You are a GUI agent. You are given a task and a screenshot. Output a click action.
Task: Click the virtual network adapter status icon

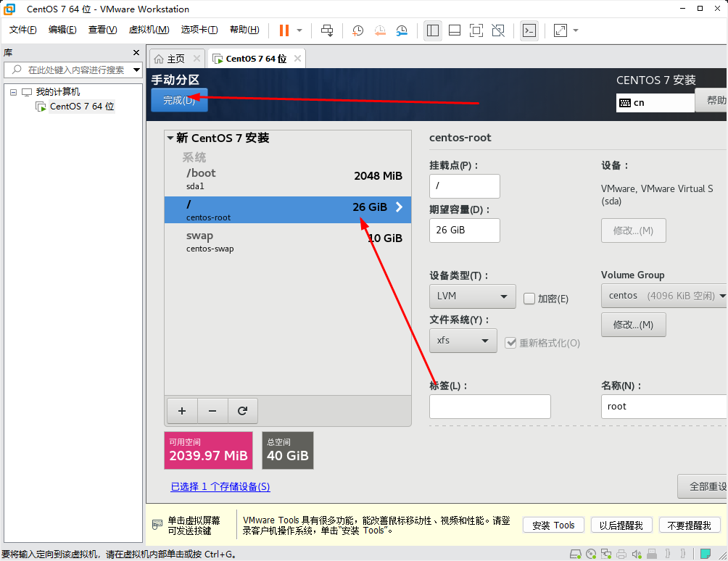pos(605,553)
